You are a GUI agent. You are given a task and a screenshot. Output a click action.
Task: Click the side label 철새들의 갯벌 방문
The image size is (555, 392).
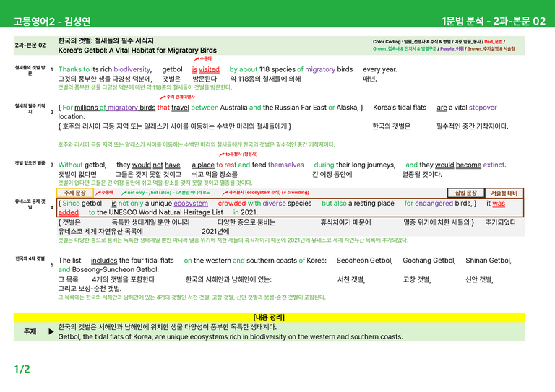(x=30, y=70)
